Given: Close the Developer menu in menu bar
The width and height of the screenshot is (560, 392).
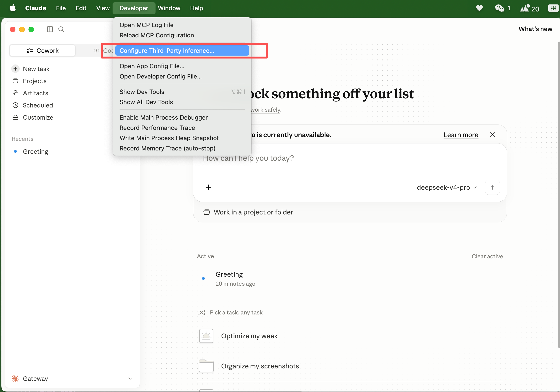Looking at the screenshot, I should (134, 8).
